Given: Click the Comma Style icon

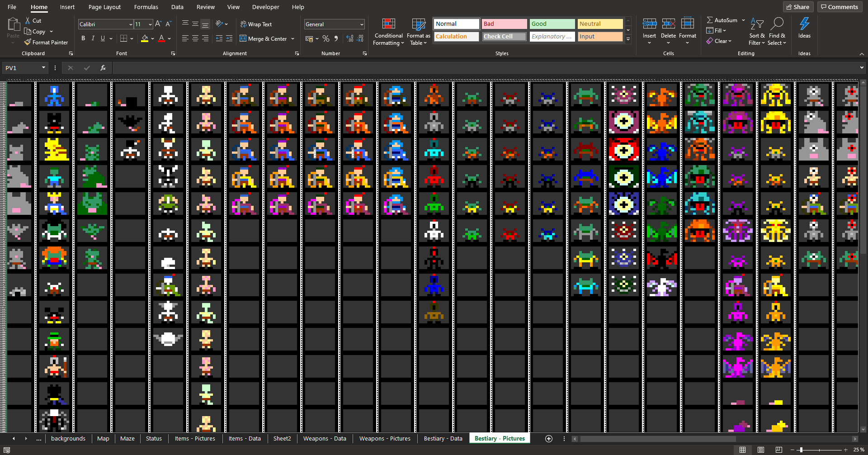Looking at the screenshot, I should (336, 39).
